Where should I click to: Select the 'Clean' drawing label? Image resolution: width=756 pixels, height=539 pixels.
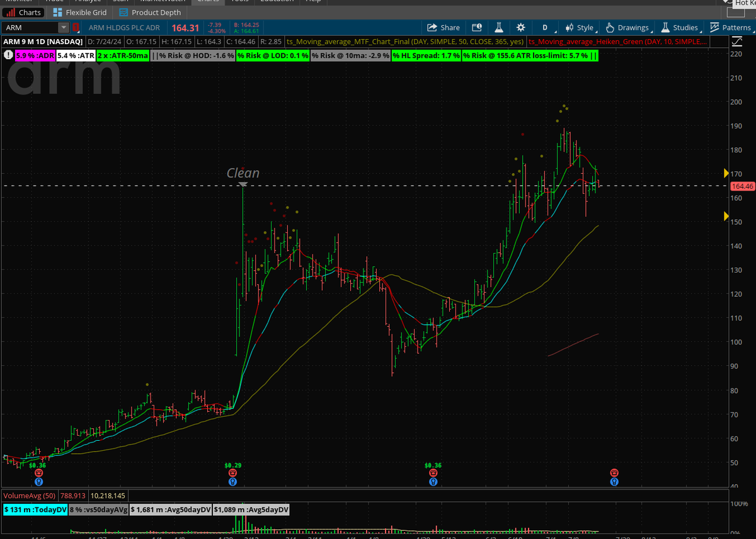pyautogui.click(x=243, y=173)
